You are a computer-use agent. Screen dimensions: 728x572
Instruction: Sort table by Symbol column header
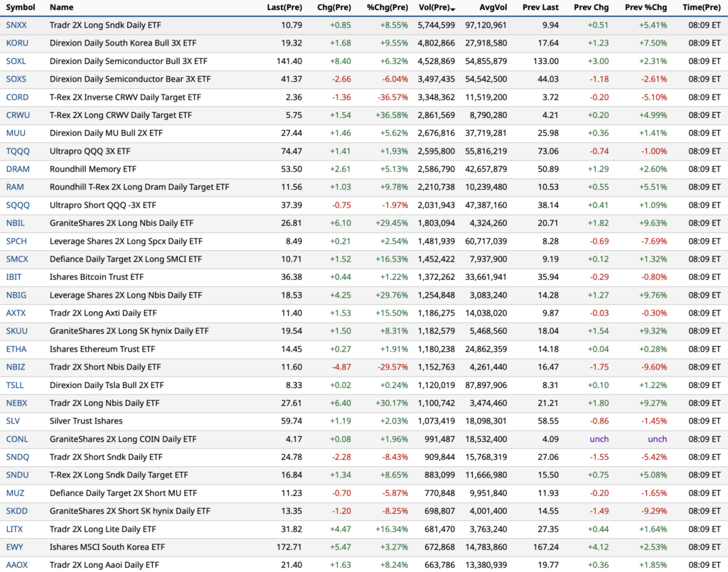point(21,7)
